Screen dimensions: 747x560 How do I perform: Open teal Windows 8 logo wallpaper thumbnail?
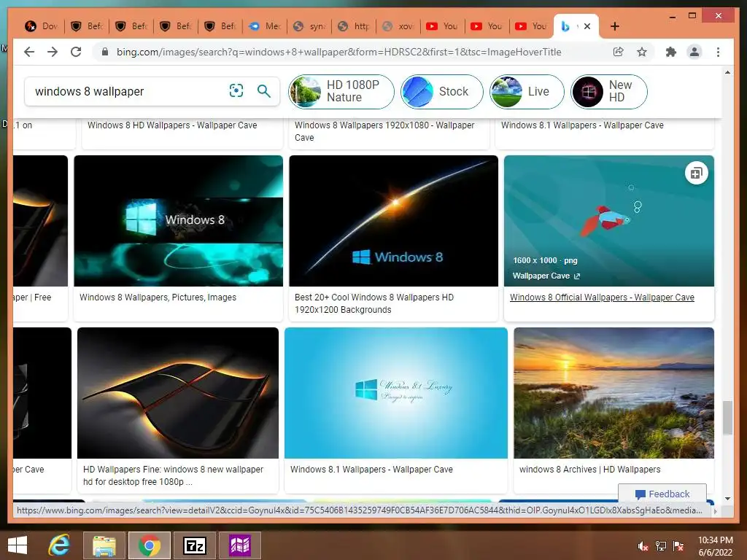(178, 221)
